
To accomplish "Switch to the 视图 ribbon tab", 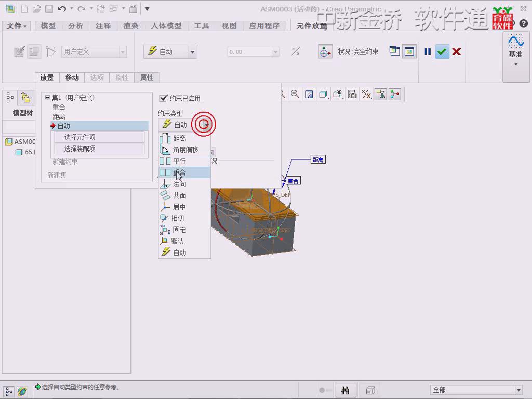I will pyautogui.click(x=229, y=26).
